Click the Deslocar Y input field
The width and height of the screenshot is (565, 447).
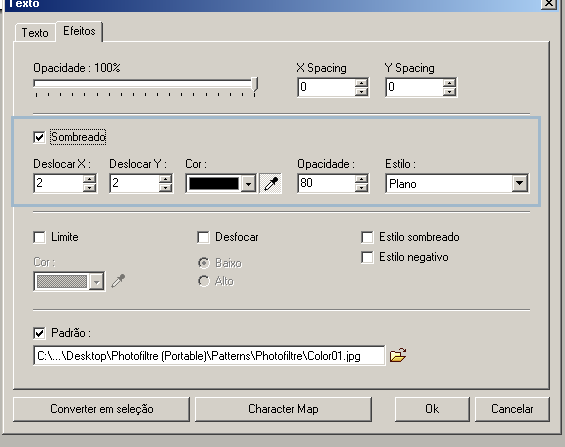point(134,183)
